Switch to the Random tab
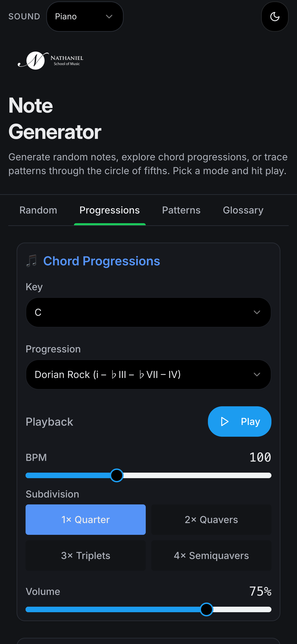 point(38,210)
